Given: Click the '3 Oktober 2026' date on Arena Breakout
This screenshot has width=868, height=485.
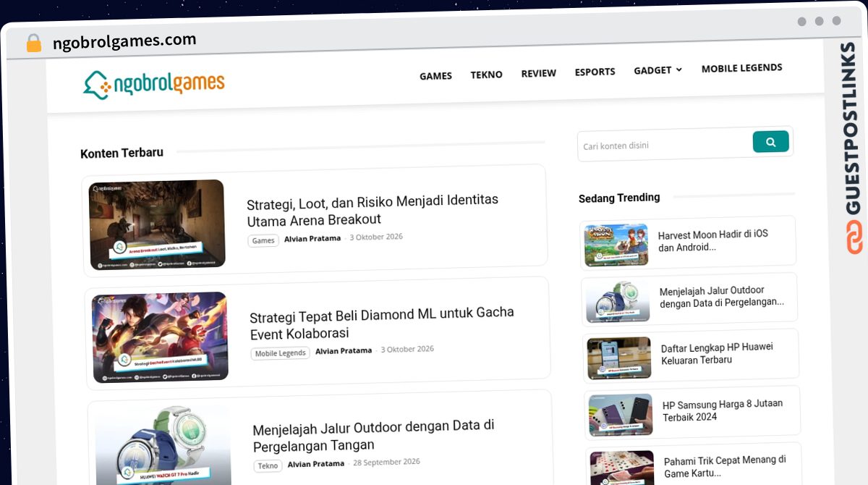Looking at the screenshot, I should pyautogui.click(x=376, y=237).
